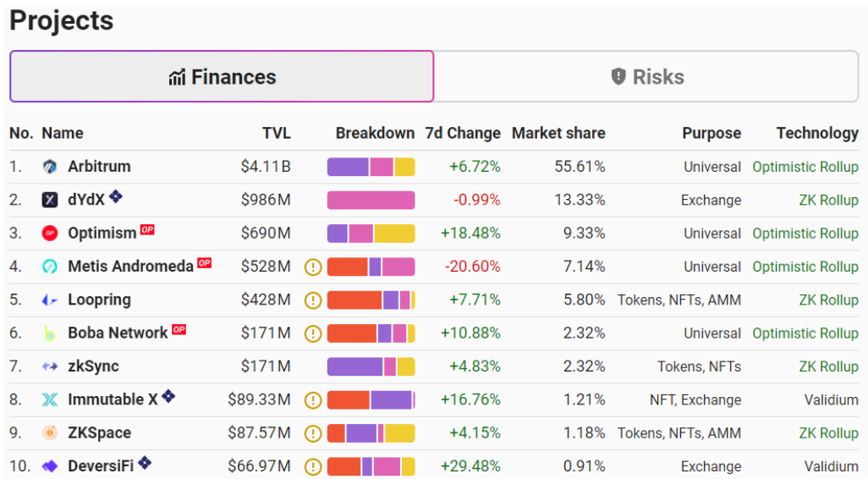
Task: Switch to the Finances tab
Action: coord(222,76)
